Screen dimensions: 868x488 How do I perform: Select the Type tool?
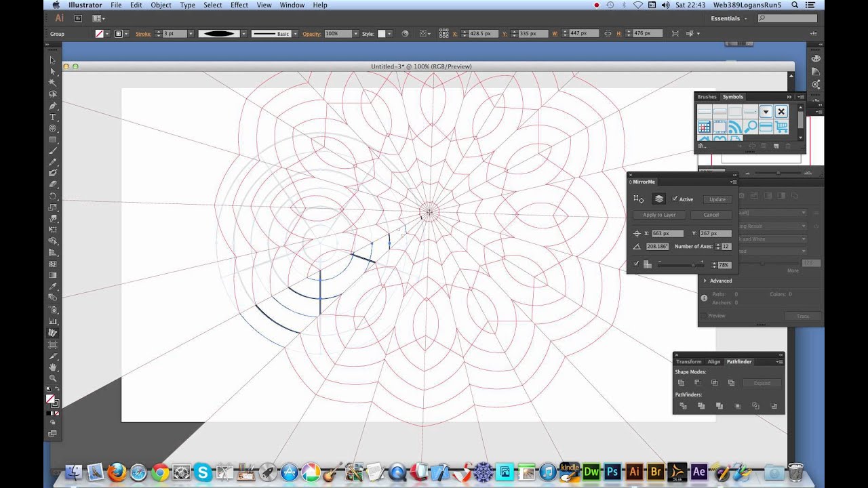point(52,117)
